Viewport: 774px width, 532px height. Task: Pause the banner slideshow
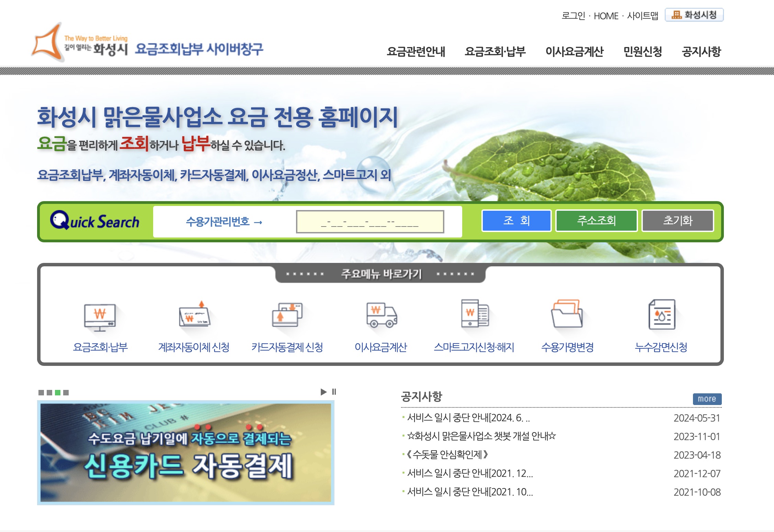[334, 392]
